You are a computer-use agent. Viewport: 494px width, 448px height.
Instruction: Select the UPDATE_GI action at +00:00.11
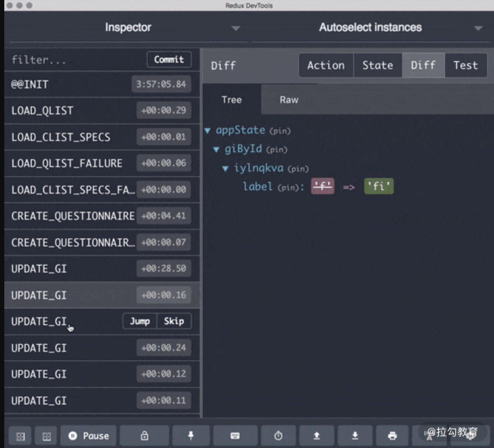click(x=102, y=400)
